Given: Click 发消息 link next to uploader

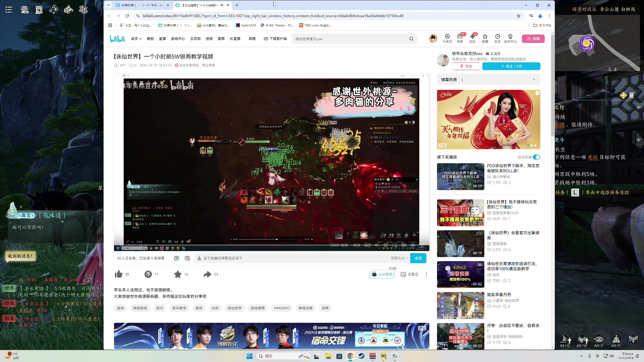Looking at the screenshot, I should [x=493, y=54].
